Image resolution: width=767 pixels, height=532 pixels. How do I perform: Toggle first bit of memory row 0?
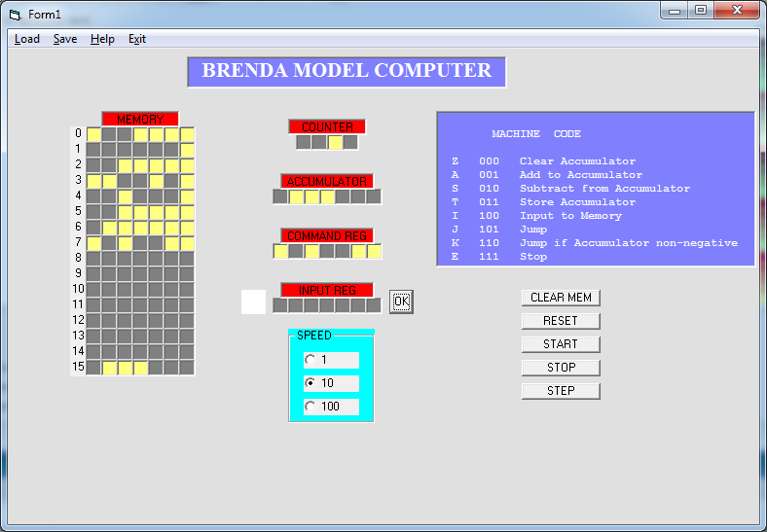(x=93, y=134)
